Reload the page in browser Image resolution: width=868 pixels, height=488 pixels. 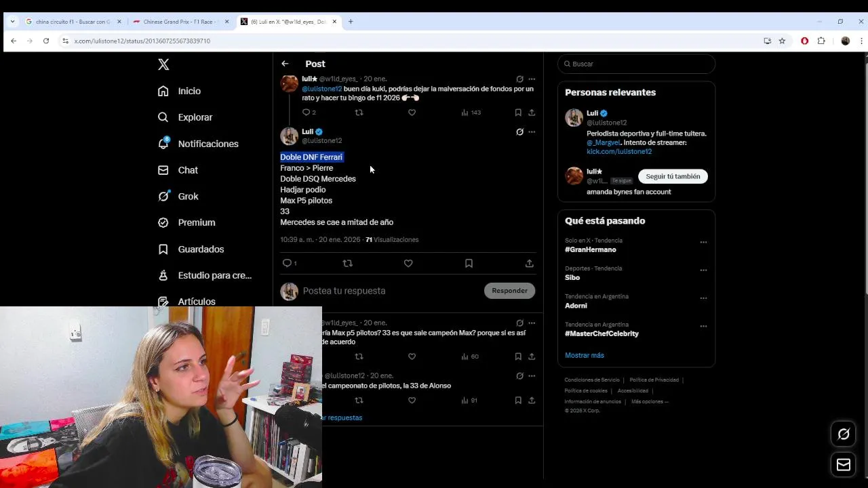(46, 41)
